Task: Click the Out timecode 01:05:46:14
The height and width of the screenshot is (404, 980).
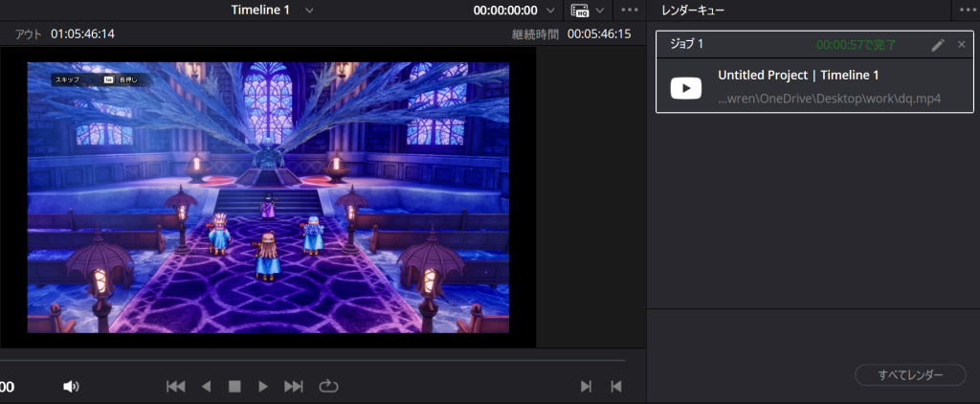Action: click(x=83, y=34)
